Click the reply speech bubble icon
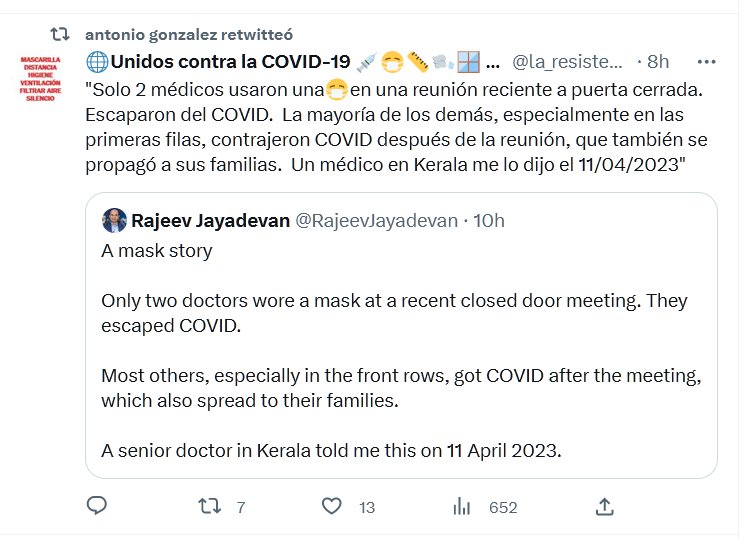This screenshot has width=744, height=538. [96, 506]
